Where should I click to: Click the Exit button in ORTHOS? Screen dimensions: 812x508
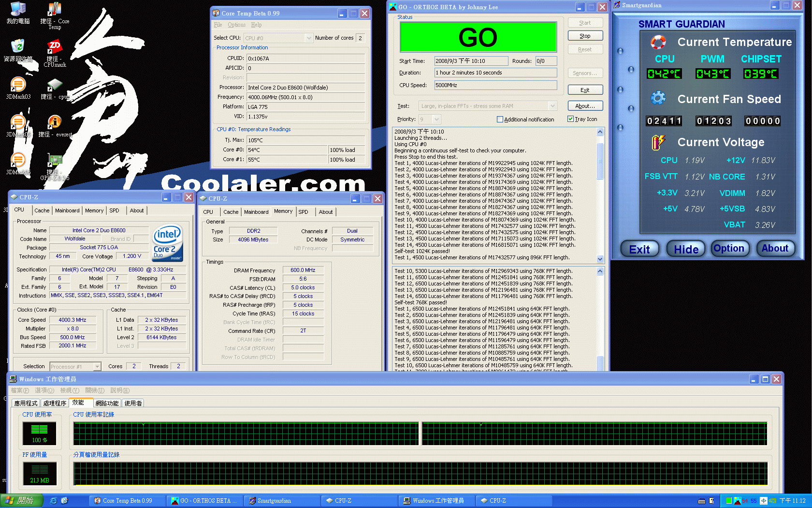point(585,90)
